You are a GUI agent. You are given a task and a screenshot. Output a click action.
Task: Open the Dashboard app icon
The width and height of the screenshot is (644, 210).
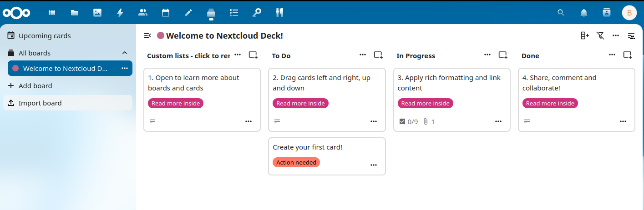click(x=52, y=13)
